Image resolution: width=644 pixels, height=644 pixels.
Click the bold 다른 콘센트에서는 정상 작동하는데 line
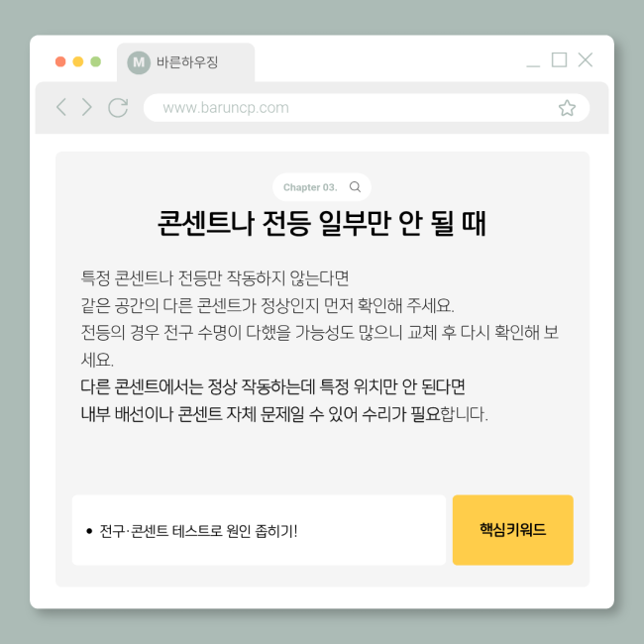coord(272,386)
